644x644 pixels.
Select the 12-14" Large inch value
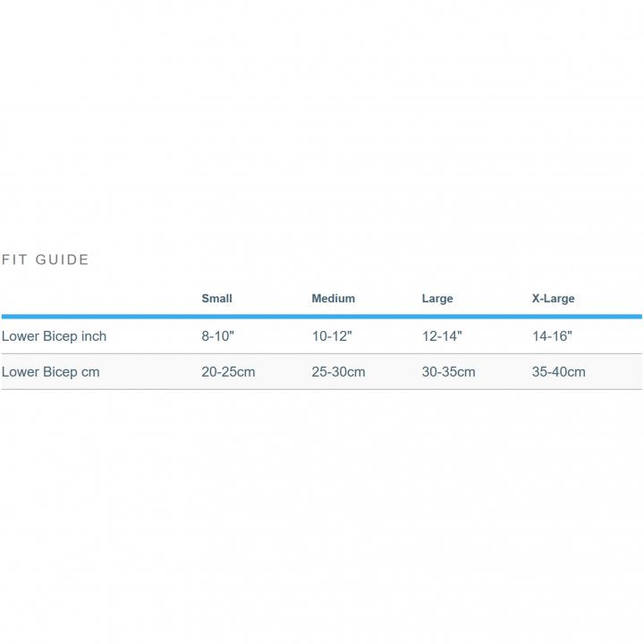pyautogui.click(x=442, y=336)
